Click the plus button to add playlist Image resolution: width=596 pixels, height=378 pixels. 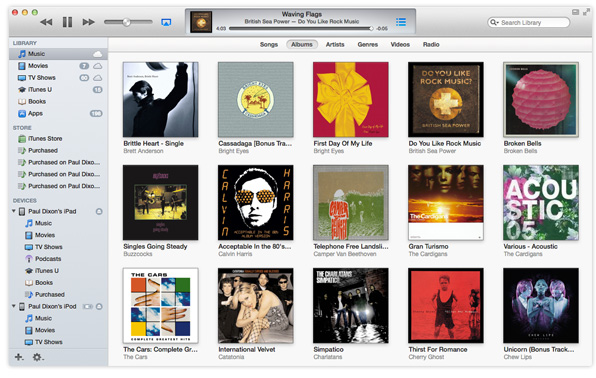click(19, 357)
